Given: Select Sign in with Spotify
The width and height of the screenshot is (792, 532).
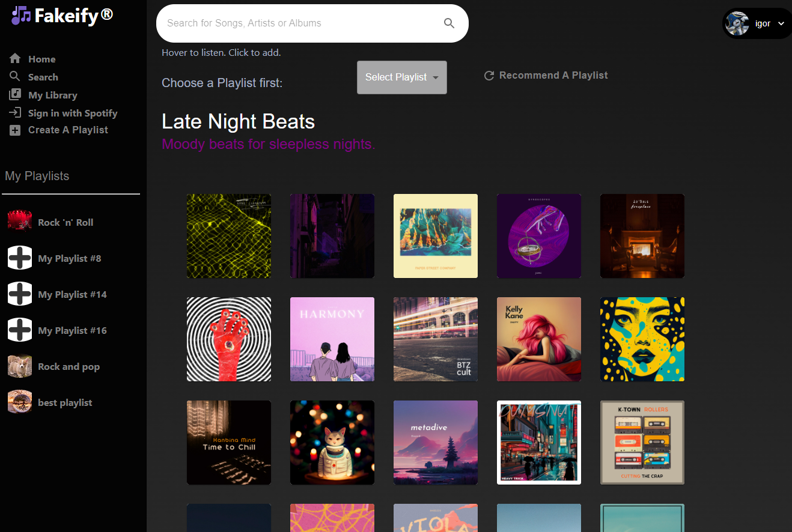Looking at the screenshot, I should [x=73, y=113].
